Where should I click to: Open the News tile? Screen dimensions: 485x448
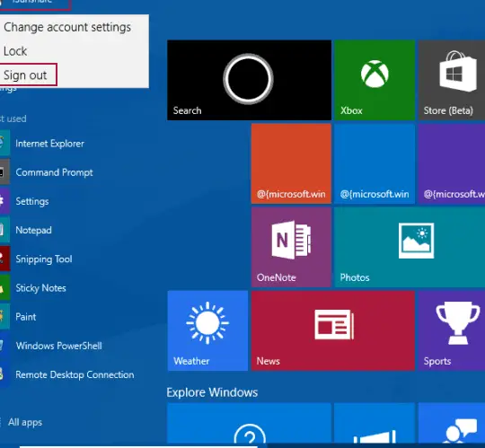click(333, 330)
